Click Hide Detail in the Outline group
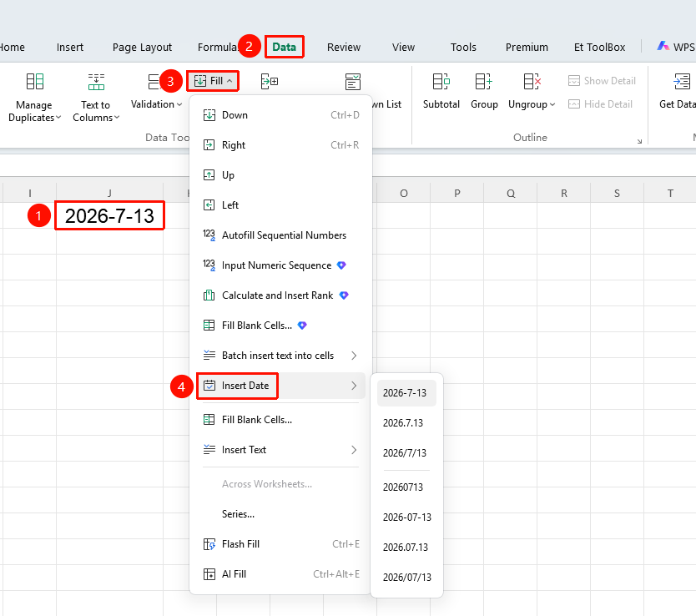The width and height of the screenshot is (696, 616). coord(600,104)
